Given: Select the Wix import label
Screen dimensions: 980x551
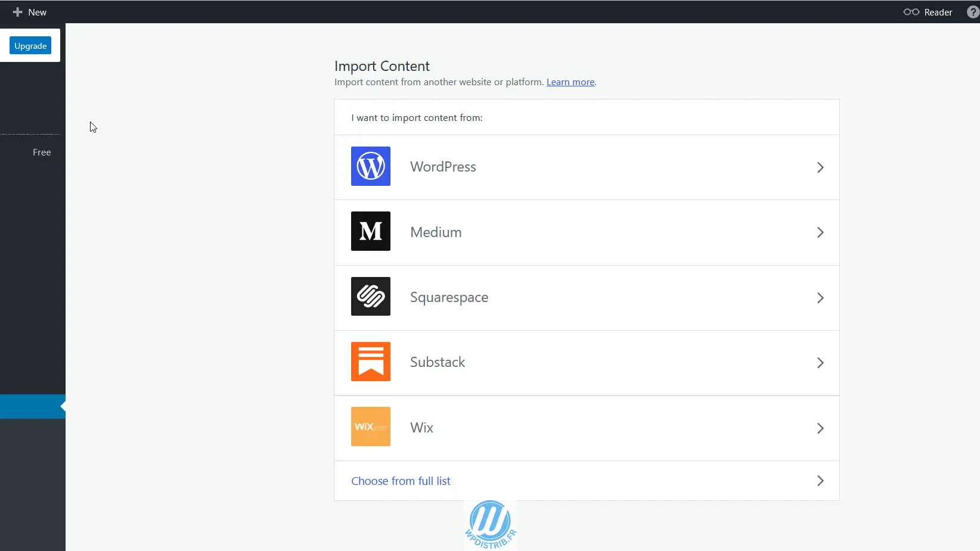Looking at the screenshot, I should (x=421, y=428).
